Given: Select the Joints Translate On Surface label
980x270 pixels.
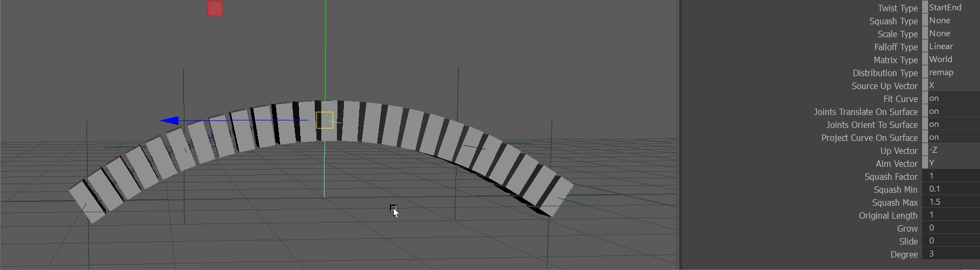Looking at the screenshot, I should 866,112.
